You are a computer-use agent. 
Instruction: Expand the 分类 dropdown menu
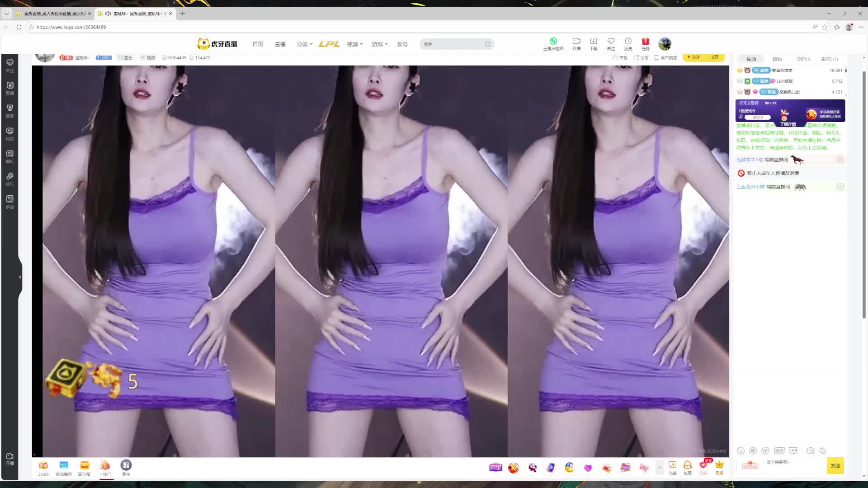[x=304, y=44]
